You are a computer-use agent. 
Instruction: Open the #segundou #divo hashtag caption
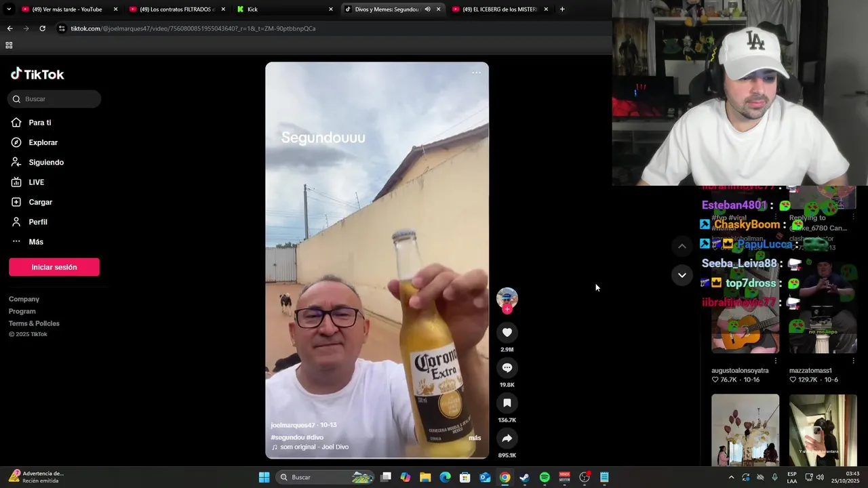tap(297, 437)
